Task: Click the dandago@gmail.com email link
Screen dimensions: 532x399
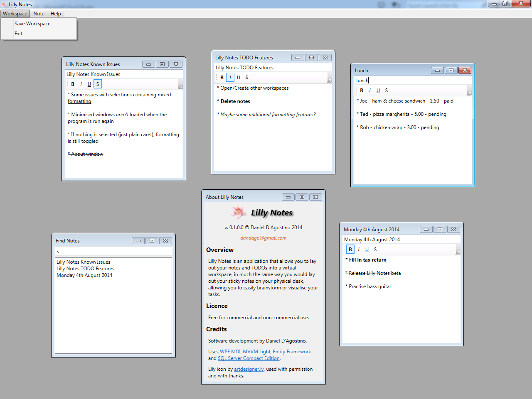Action: pos(263,238)
